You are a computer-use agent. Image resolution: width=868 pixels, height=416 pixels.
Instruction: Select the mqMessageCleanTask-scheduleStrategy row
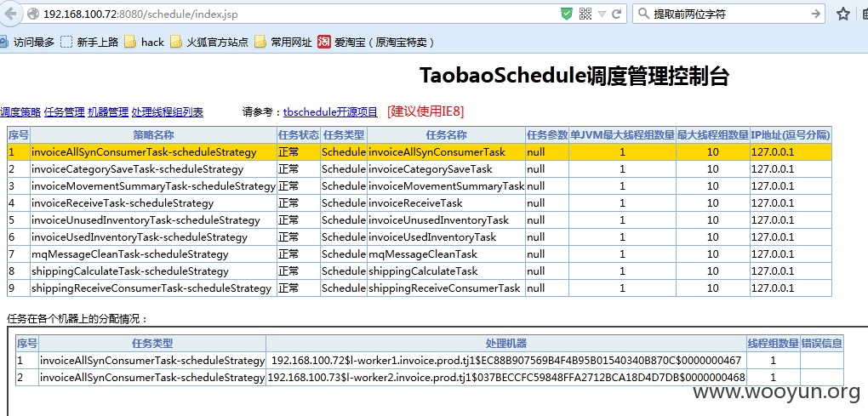[420, 254]
